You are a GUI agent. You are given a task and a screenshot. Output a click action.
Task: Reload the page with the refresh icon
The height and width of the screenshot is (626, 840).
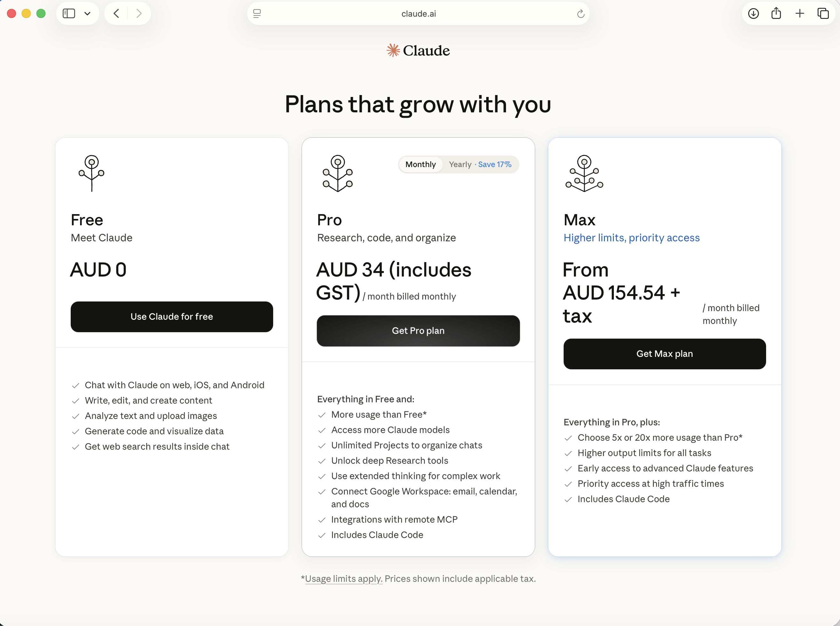581,14
